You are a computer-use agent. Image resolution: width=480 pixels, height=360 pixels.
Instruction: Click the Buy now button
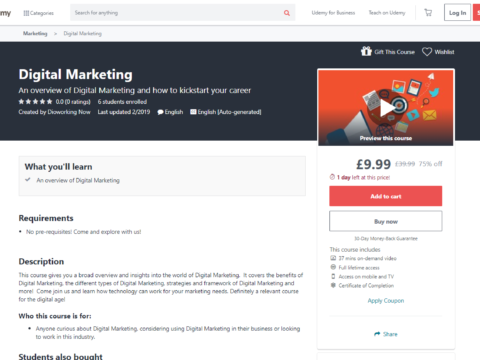(x=386, y=221)
